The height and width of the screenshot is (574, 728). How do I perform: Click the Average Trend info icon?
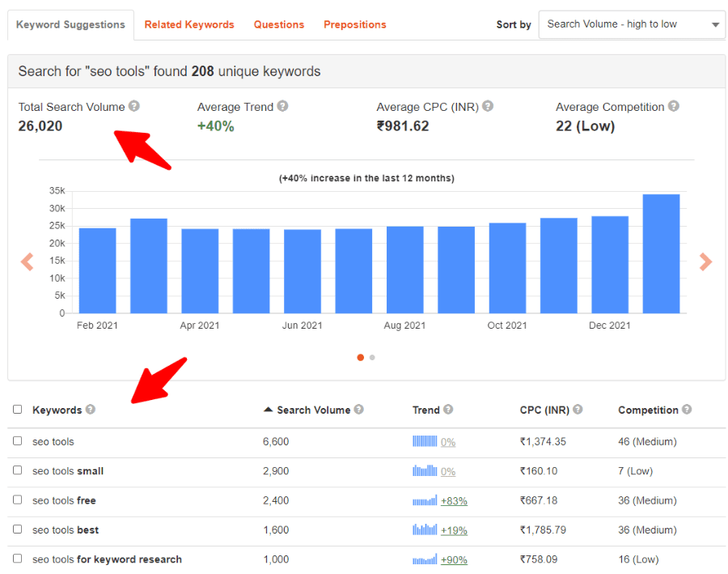pos(281,106)
